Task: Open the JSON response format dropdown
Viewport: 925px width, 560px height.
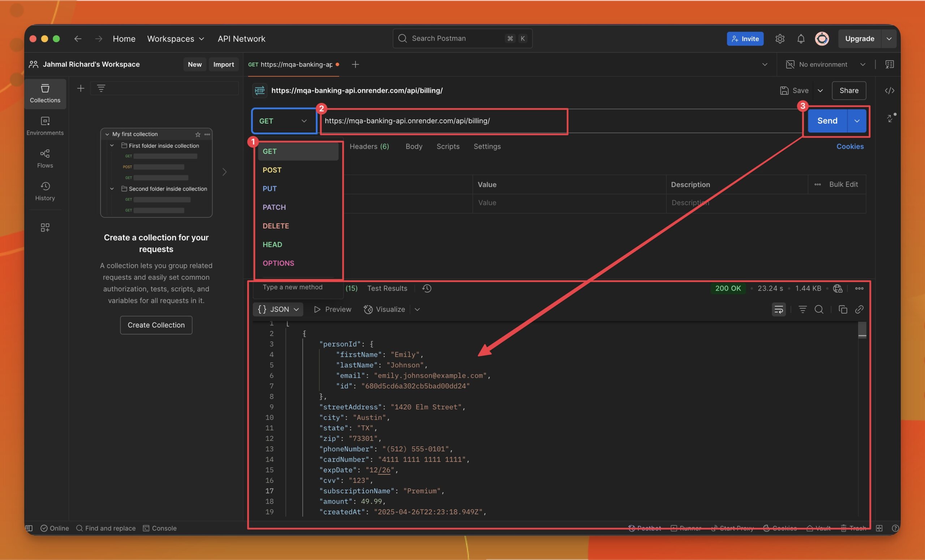Action: [x=278, y=309]
